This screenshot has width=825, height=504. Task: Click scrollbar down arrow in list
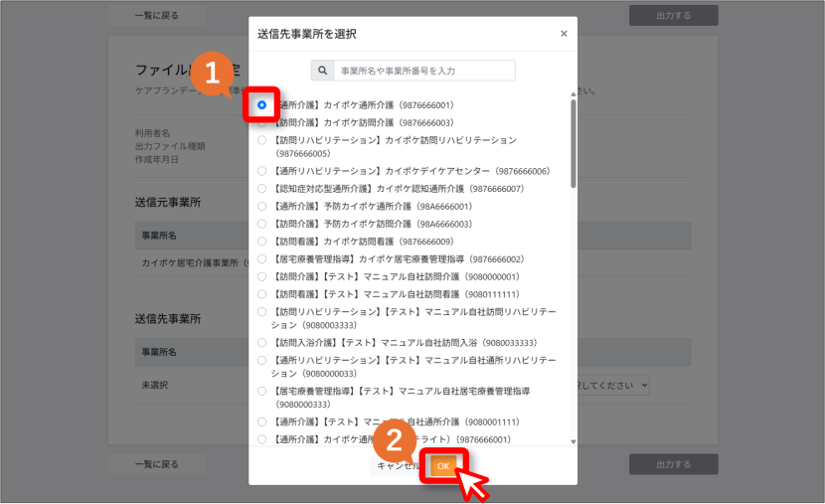(x=573, y=442)
